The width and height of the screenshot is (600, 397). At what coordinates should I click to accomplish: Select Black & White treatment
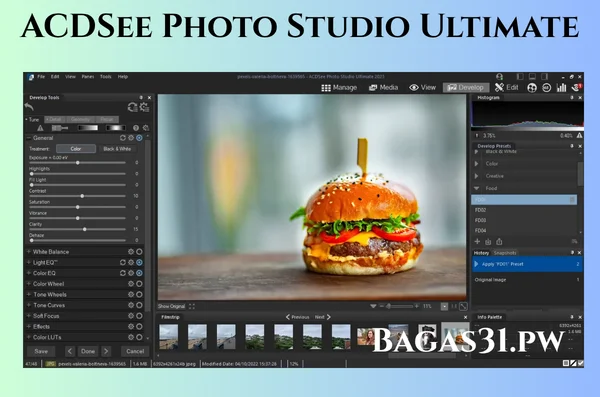pyautogui.click(x=117, y=149)
